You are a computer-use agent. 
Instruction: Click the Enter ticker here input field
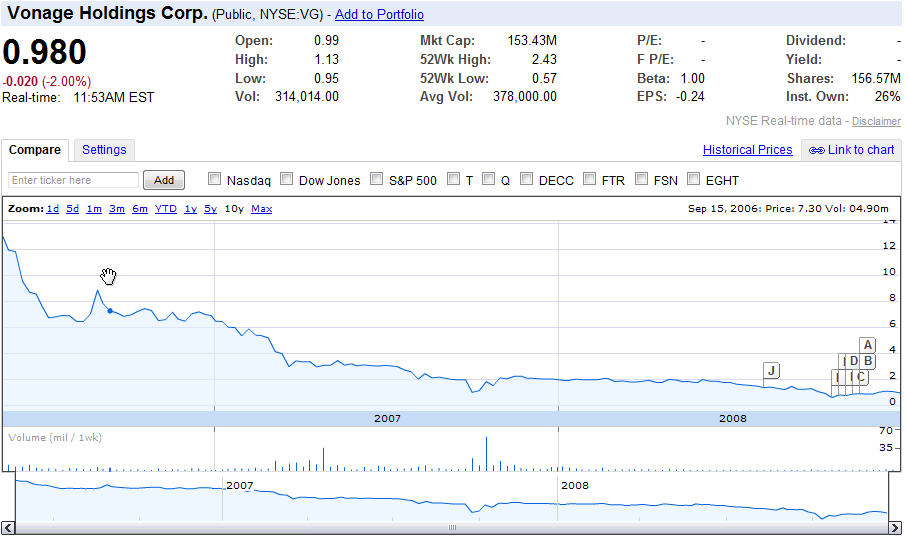click(x=74, y=180)
